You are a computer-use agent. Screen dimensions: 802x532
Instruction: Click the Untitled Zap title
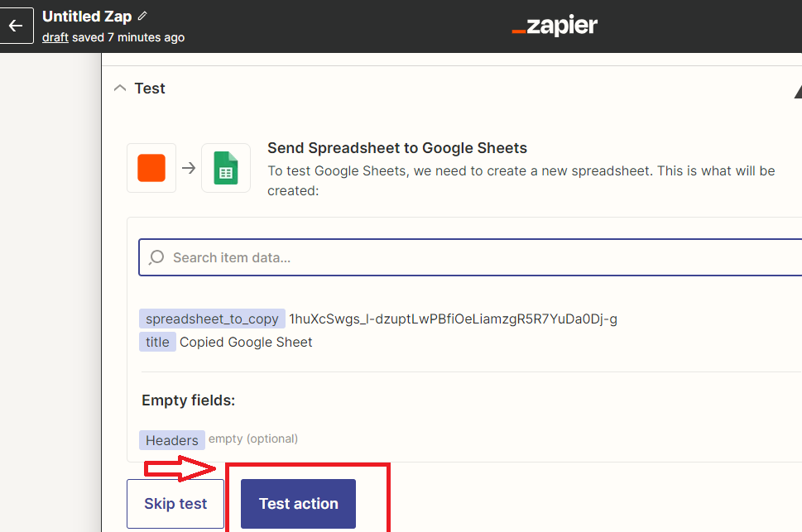click(87, 17)
